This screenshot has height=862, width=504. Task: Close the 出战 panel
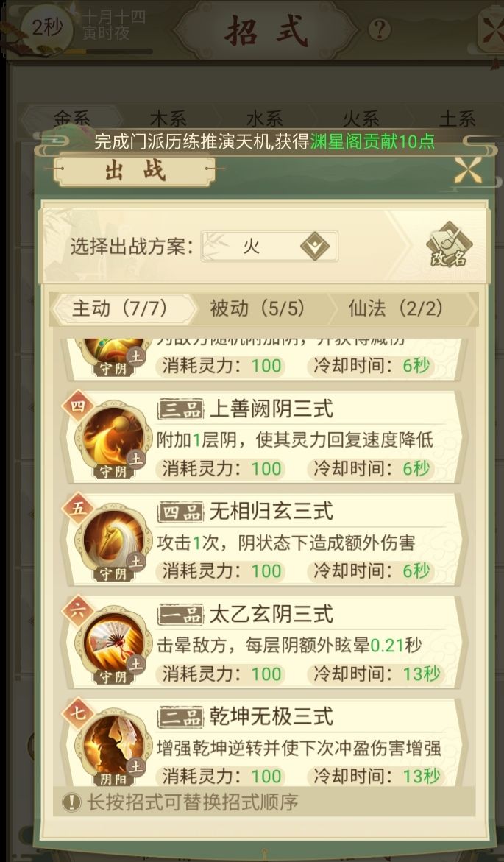pyautogui.click(x=468, y=170)
